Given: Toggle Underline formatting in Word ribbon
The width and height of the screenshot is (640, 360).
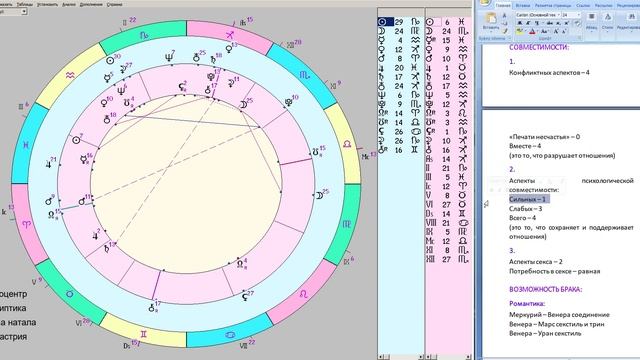Looking at the screenshot, I should click(537, 23).
